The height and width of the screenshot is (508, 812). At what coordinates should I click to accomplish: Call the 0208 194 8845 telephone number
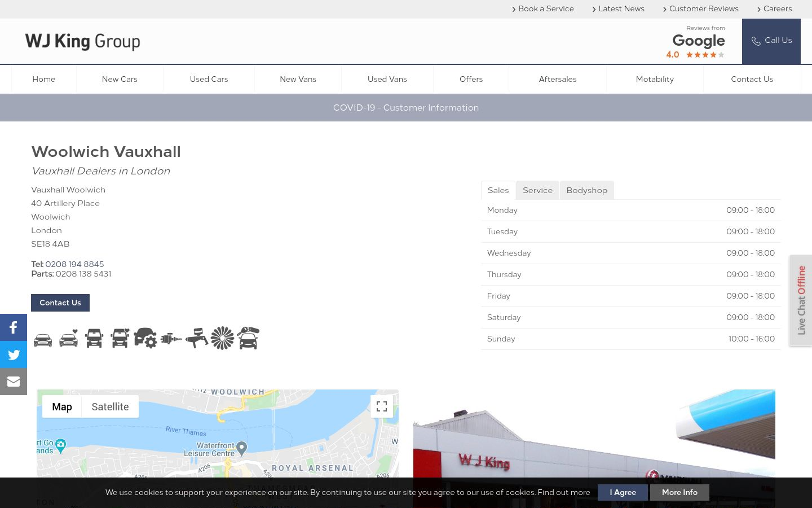pyautogui.click(x=74, y=264)
